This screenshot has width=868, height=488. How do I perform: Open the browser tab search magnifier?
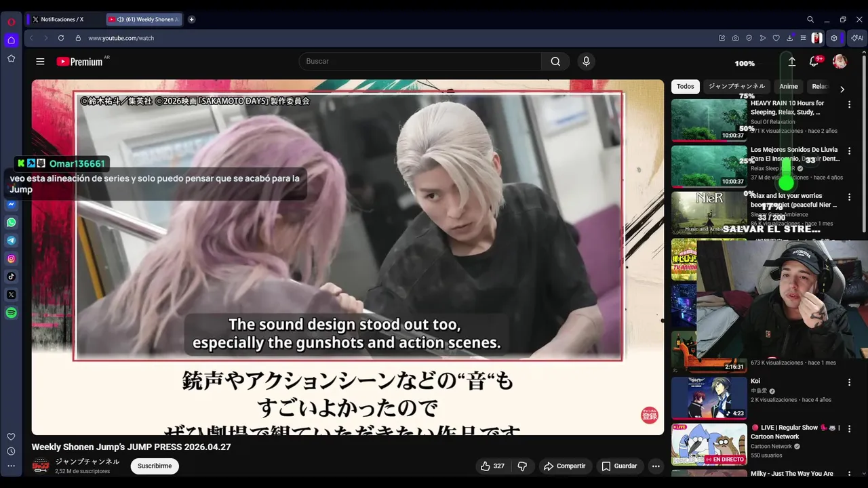point(810,20)
